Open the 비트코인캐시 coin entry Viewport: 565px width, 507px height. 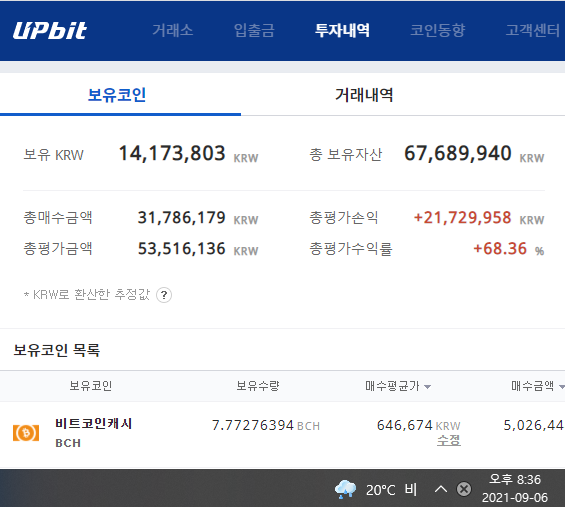click(94, 423)
